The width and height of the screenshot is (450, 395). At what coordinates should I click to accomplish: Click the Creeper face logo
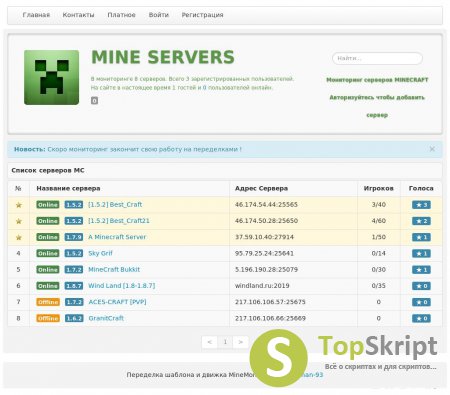pos(51,77)
